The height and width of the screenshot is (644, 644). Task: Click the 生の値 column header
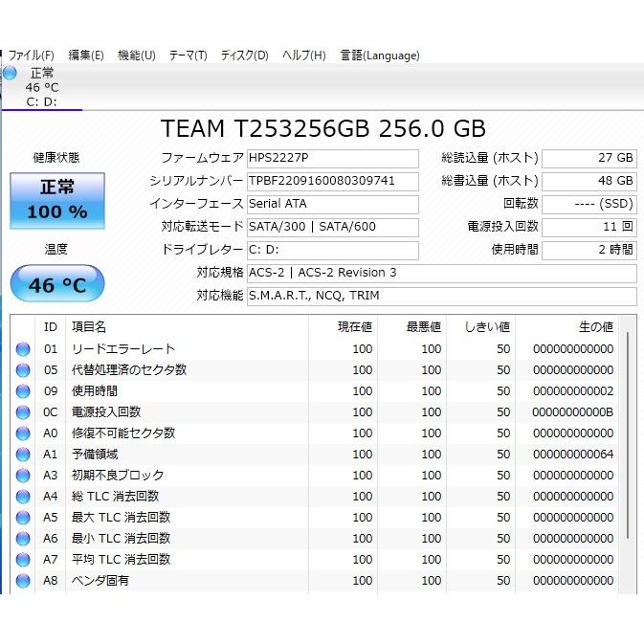pos(566,327)
